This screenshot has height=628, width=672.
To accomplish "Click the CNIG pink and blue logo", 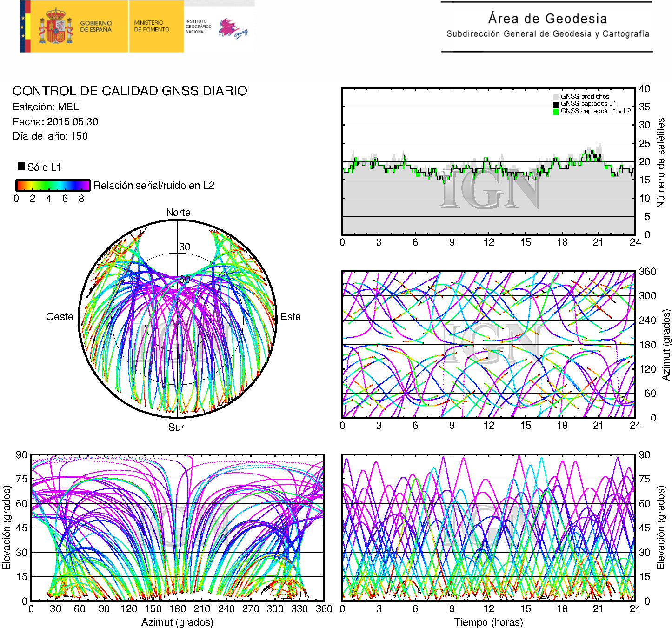I will click(x=233, y=28).
